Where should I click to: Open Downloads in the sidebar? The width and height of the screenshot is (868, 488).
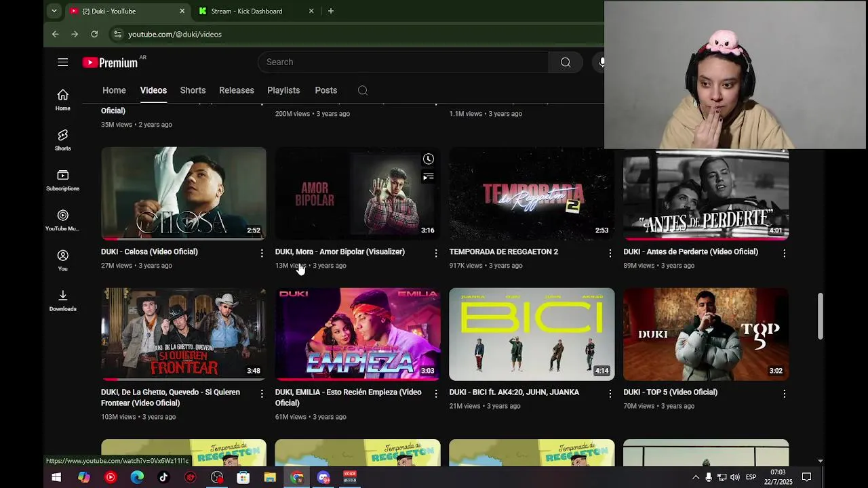pyautogui.click(x=62, y=300)
